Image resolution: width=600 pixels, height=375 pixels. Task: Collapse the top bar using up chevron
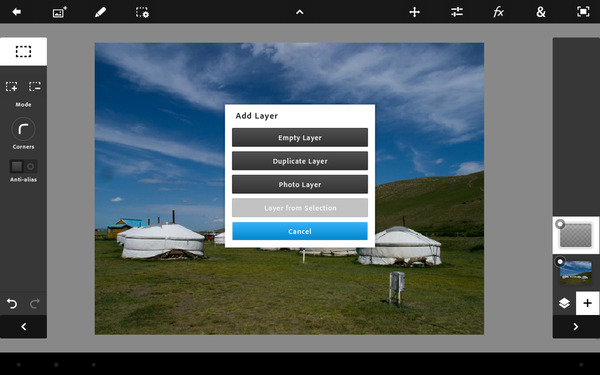[300, 12]
